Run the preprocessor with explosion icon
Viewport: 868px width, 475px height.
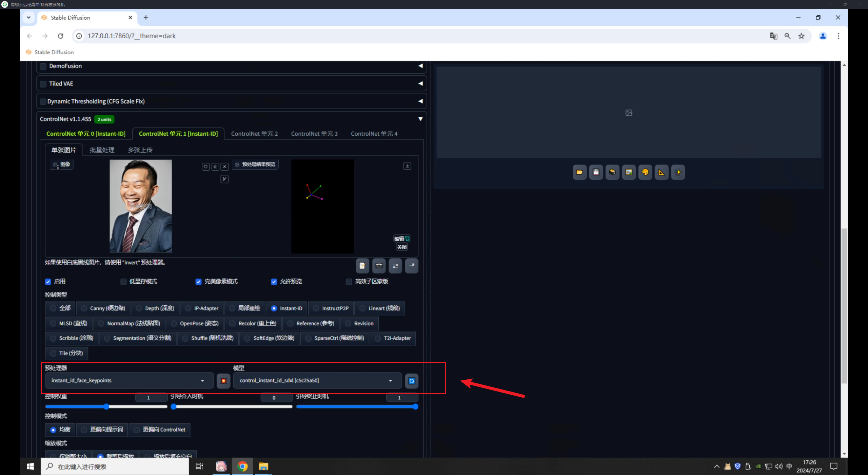pos(223,381)
